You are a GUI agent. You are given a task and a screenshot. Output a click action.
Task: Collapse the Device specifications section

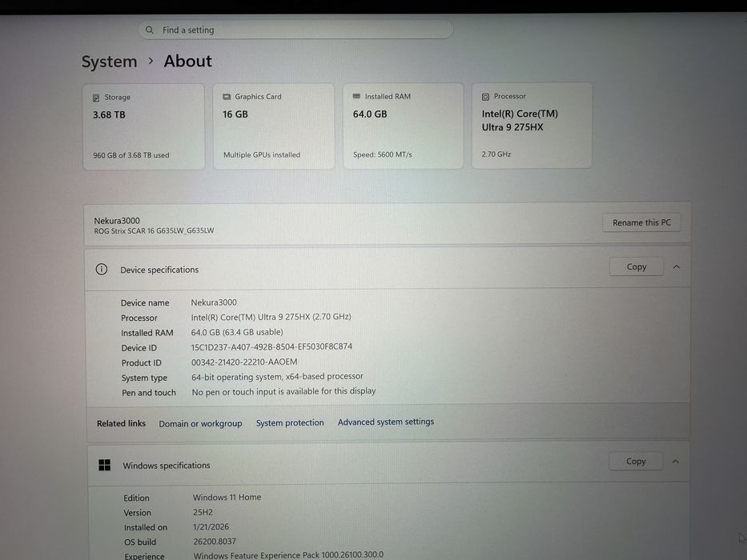coord(676,266)
